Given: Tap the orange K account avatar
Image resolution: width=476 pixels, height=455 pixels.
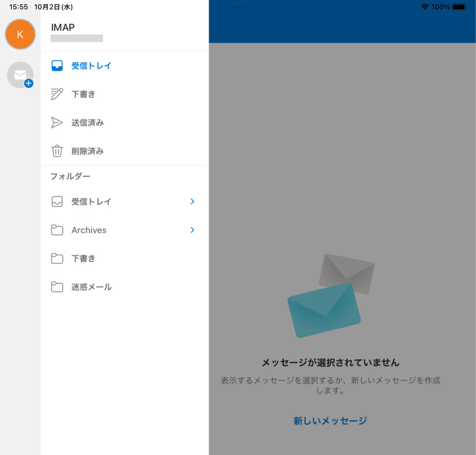Looking at the screenshot, I should (x=20, y=34).
